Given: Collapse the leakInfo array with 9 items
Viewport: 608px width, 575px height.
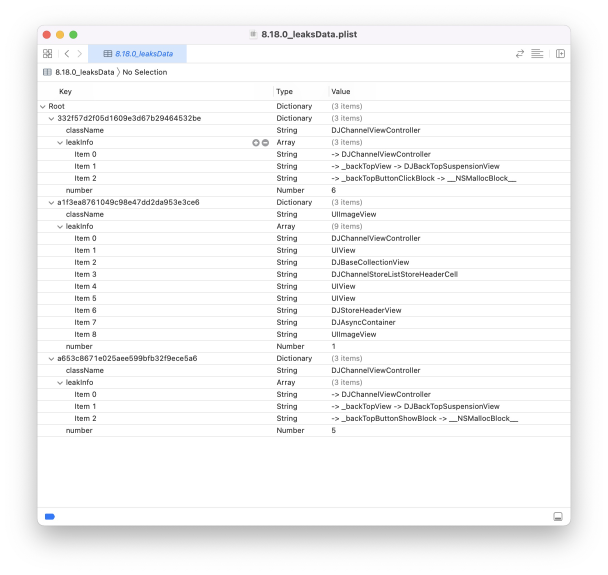Looking at the screenshot, I should click(x=60, y=227).
